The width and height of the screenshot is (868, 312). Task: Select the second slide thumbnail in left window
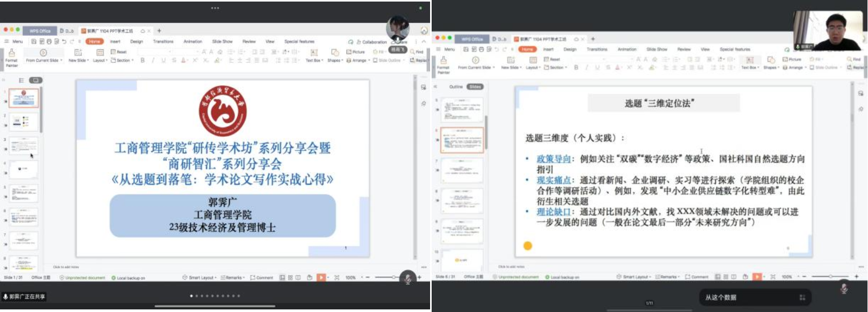pos(23,122)
